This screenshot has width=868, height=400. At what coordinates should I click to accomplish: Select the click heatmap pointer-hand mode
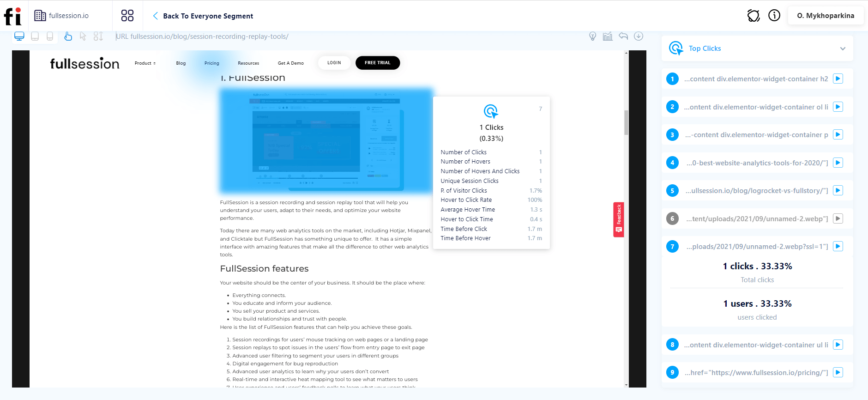point(68,36)
